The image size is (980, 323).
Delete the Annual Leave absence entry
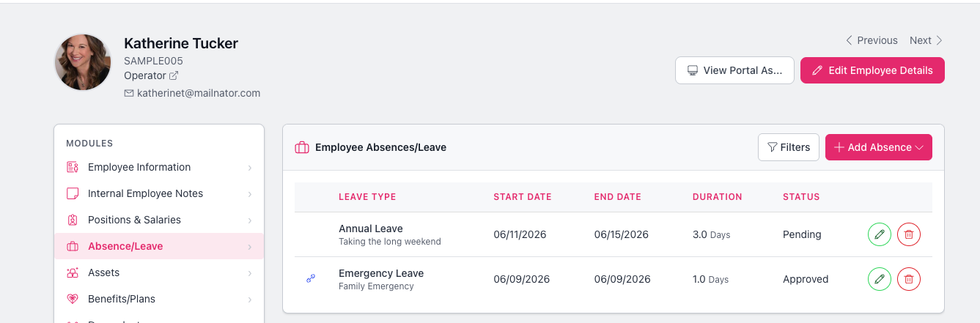point(909,234)
